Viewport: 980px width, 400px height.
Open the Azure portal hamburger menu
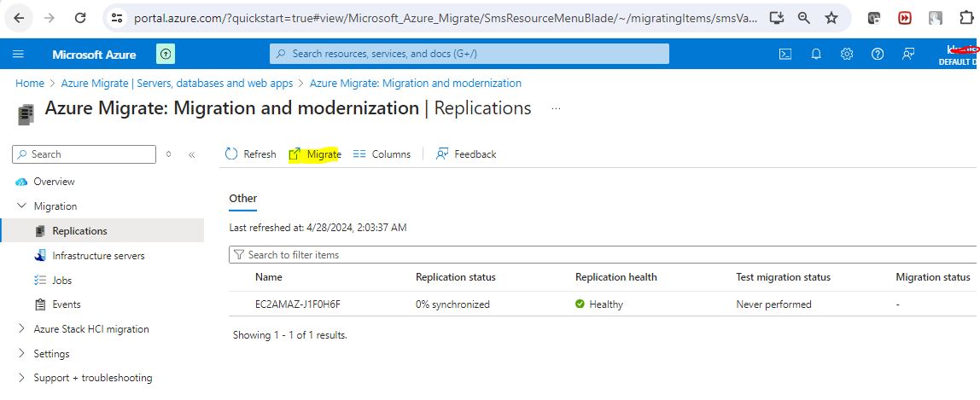click(x=18, y=54)
